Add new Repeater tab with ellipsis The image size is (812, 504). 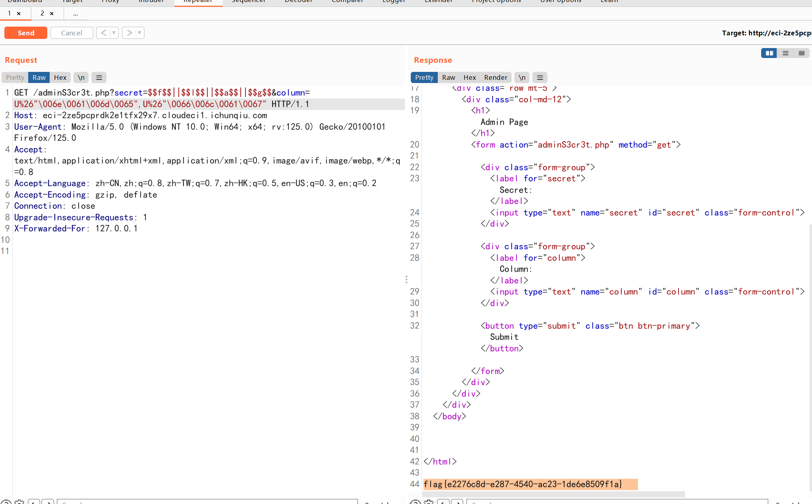[x=75, y=14]
